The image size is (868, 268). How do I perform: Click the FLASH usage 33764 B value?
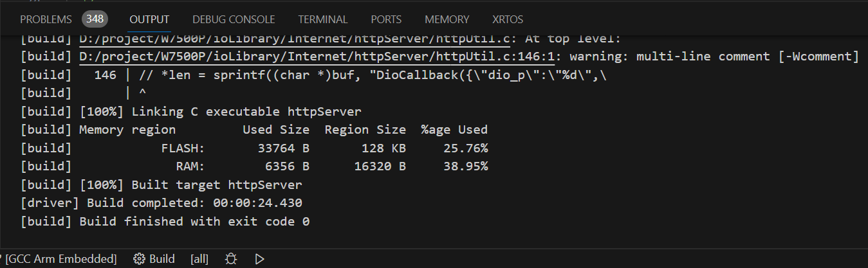tap(284, 148)
